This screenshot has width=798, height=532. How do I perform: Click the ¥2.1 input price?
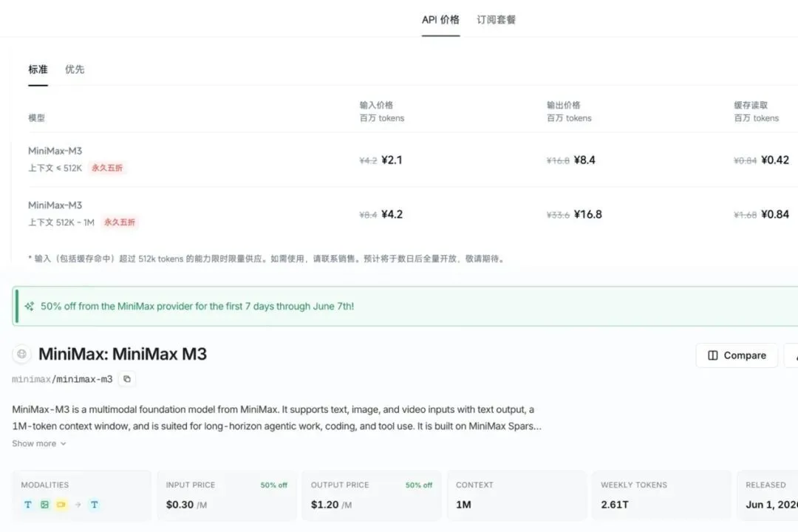point(392,160)
